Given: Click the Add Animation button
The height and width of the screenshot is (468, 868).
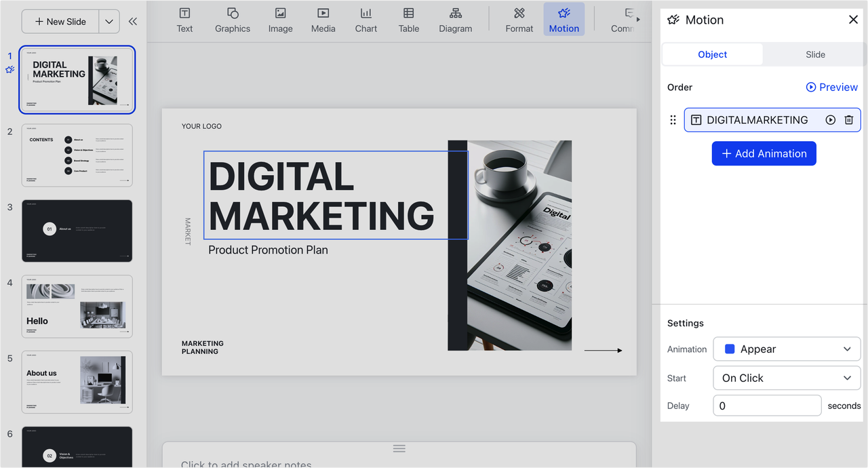Looking at the screenshot, I should [x=764, y=153].
